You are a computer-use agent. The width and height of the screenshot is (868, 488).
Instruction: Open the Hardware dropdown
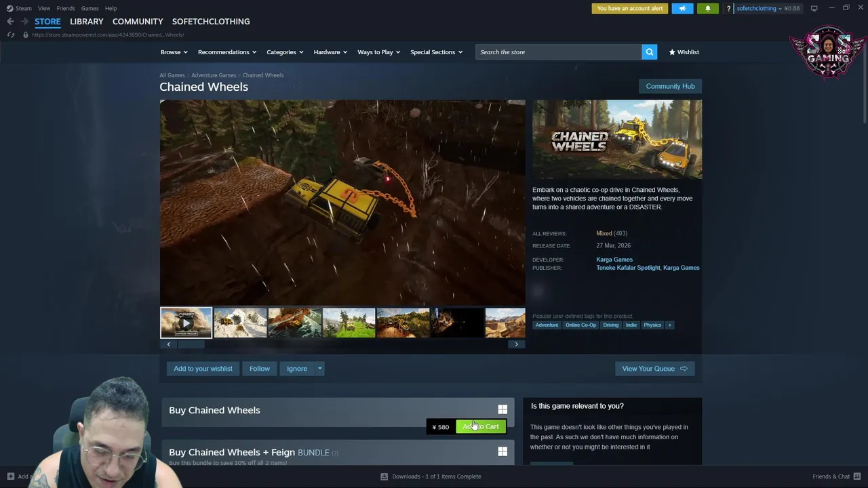[x=330, y=52]
